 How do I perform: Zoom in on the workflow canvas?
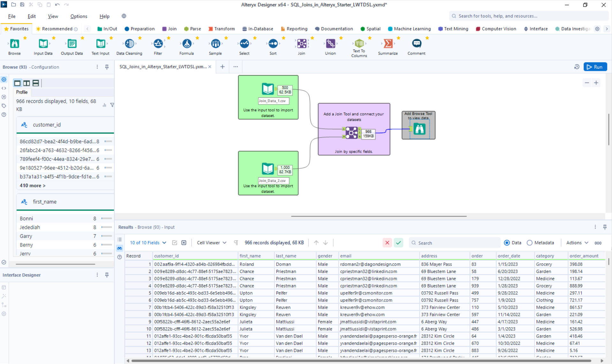pyautogui.click(x=596, y=83)
